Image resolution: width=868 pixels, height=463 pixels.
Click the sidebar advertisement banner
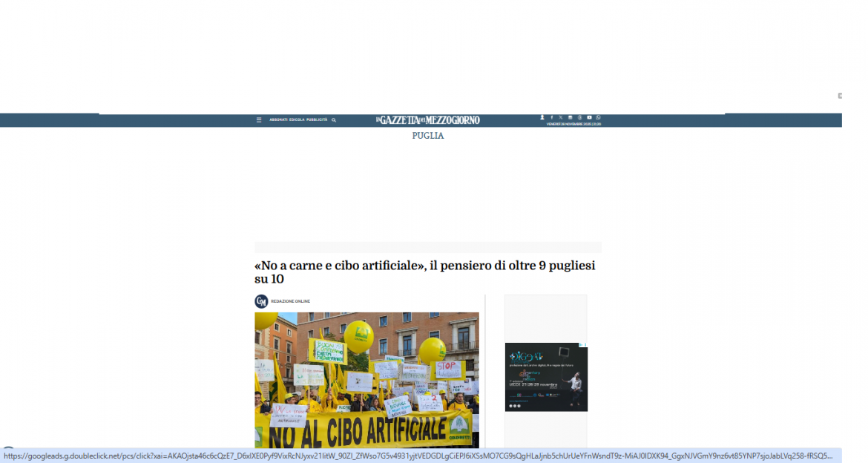pyautogui.click(x=546, y=377)
